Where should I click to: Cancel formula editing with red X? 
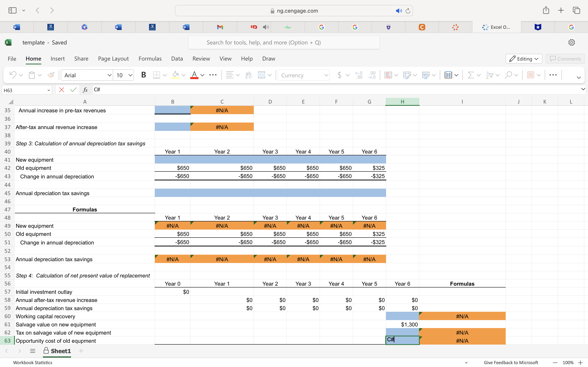(x=61, y=90)
